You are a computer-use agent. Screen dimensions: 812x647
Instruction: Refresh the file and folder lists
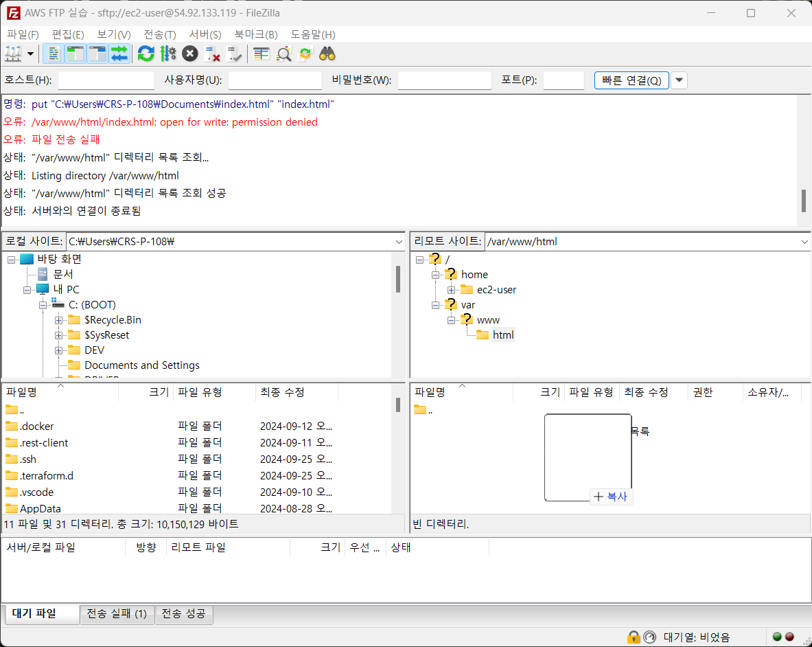pos(146,54)
